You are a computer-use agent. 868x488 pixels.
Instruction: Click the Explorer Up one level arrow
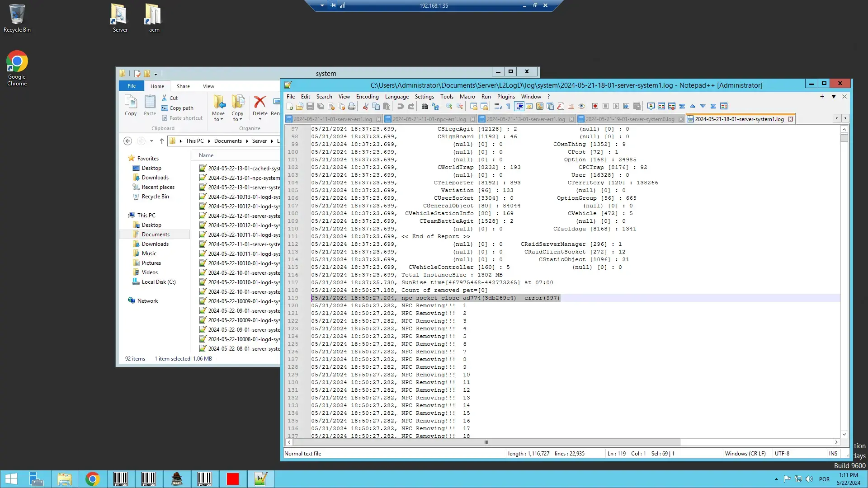click(x=161, y=141)
